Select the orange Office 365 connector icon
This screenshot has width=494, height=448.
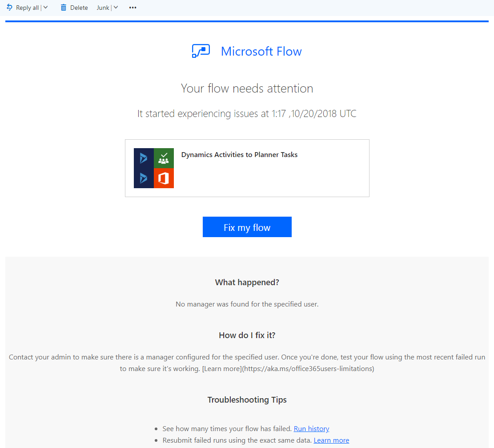point(164,178)
